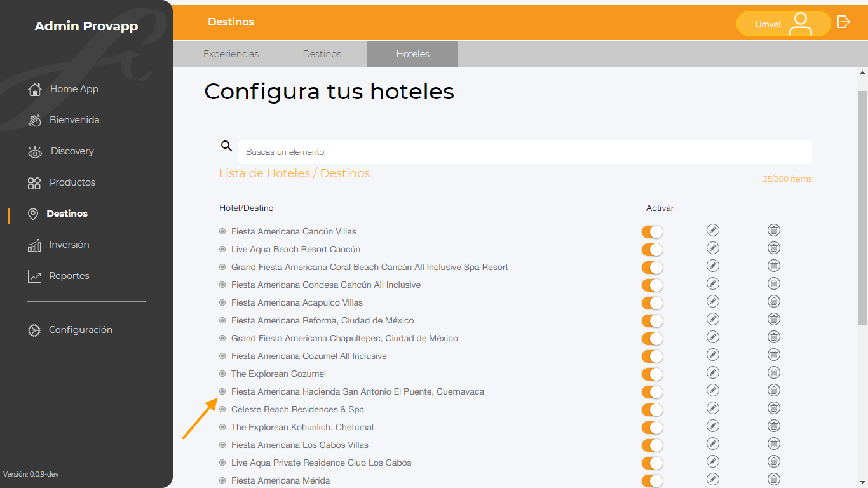
Task: Open Configuración in sidebar
Action: pyautogui.click(x=70, y=330)
